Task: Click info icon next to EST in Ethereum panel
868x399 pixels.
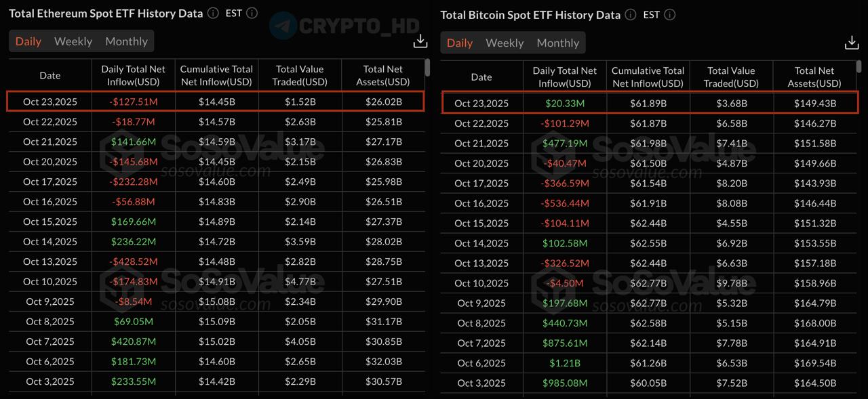Action: click(252, 13)
